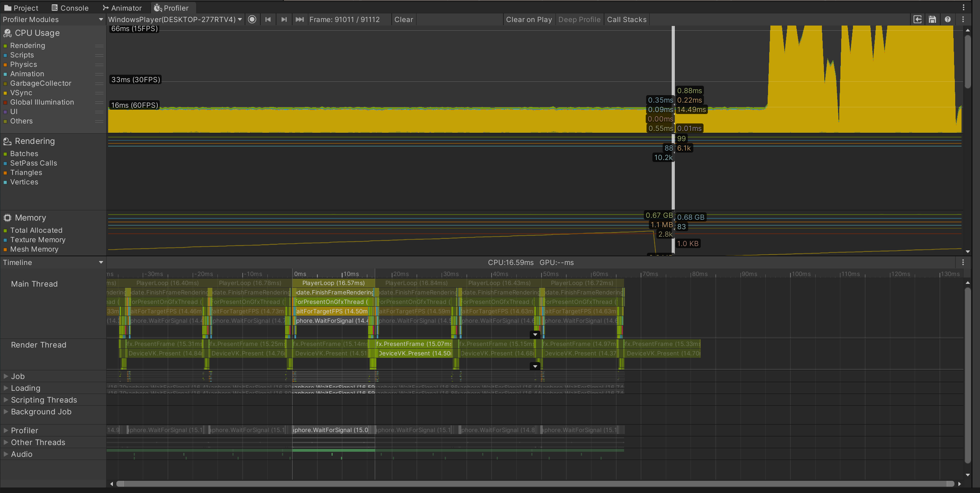Load profiler data from file
The width and height of the screenshot is (980, 493).
(917, 19)
